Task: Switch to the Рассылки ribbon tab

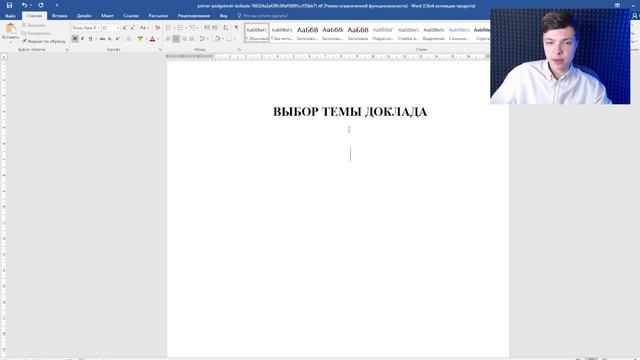Action: (x=158, y=16)
